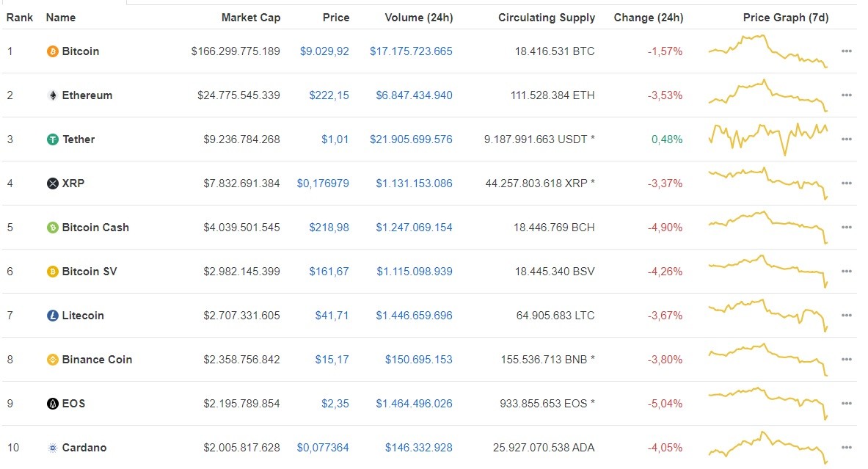Open the options menu on the Bitcoin row
This screenshot has height=469, width=868.
point(847,51)
